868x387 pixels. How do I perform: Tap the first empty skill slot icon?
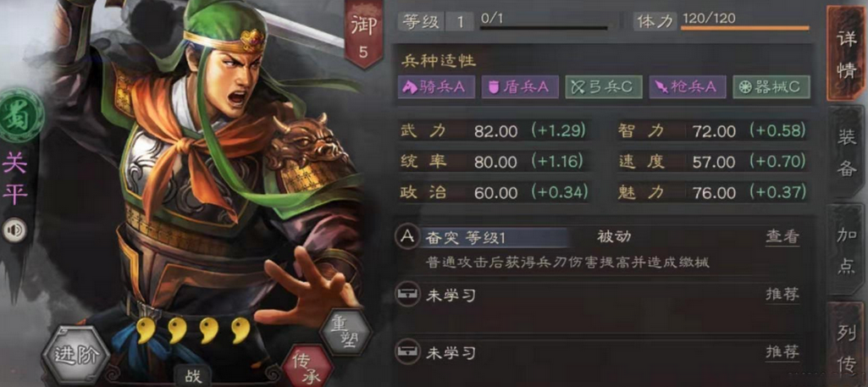pyautogui.click(x=406, y=295)
